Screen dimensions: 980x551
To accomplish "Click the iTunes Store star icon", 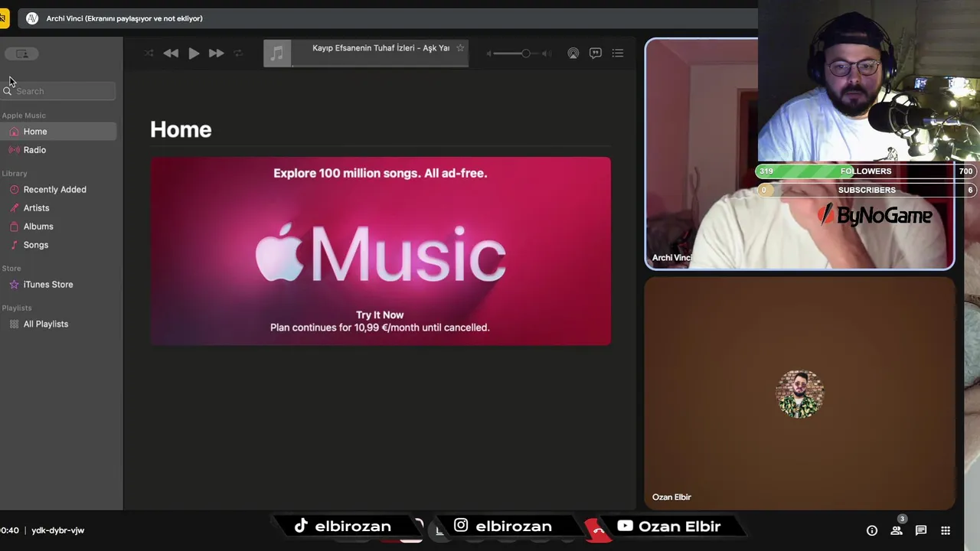I will (14, 285).
